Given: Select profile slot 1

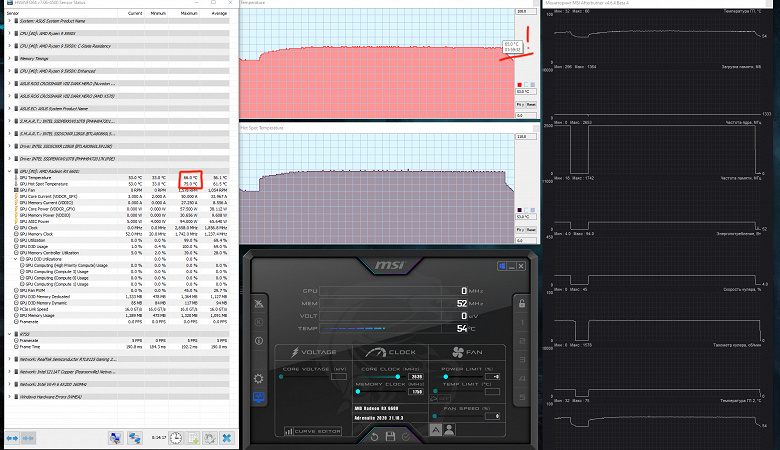Looking at the screenshot, I should coord(522,322).
